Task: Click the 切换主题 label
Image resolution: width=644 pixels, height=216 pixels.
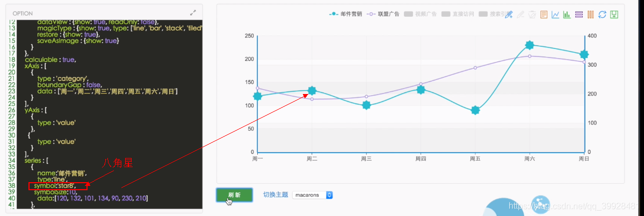Action: coord(275,195)
